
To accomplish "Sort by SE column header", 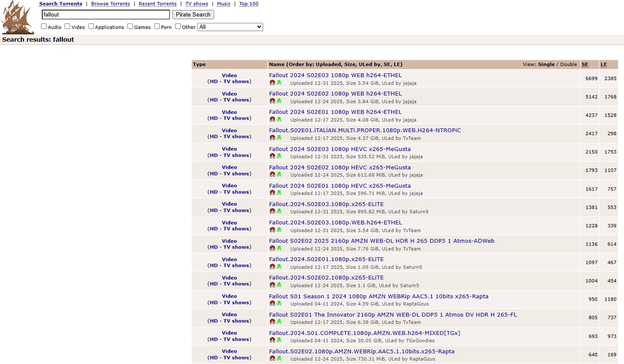I will (x=585, y=64).
